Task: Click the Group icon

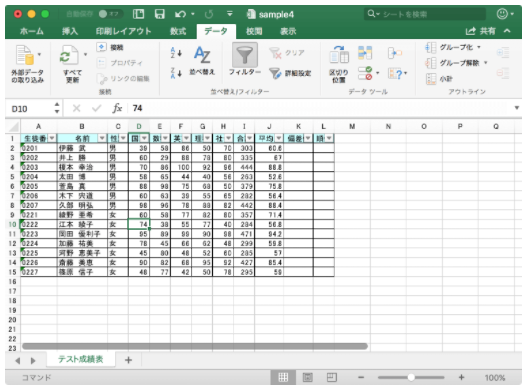Action: point(431,47)
